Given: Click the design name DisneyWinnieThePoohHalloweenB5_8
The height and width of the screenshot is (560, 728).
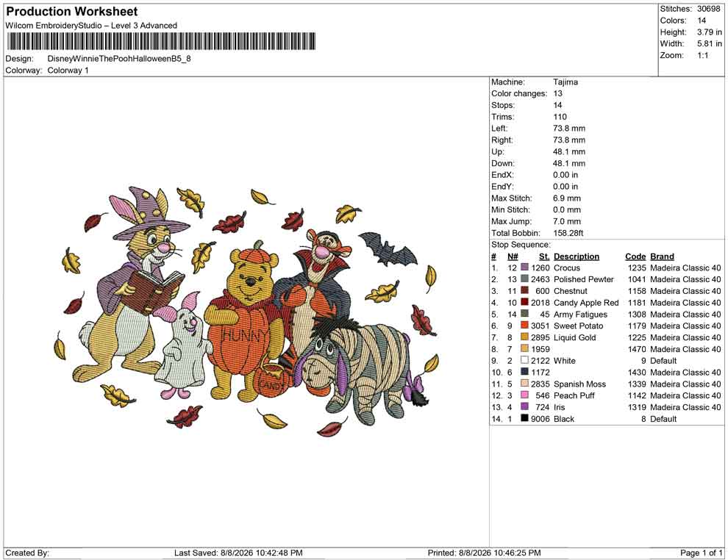Looking at the screenshot, I should [x=119, y=59].
